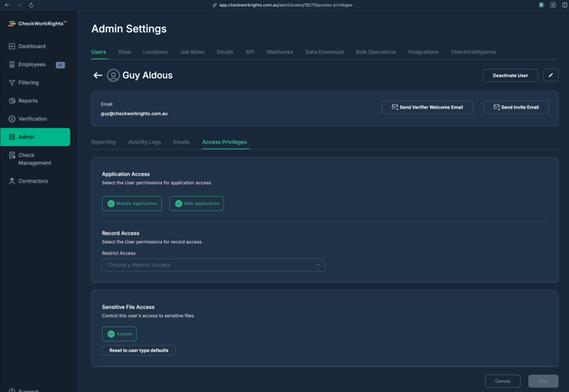Click the link icon in address bar

(x=215, y=5)
